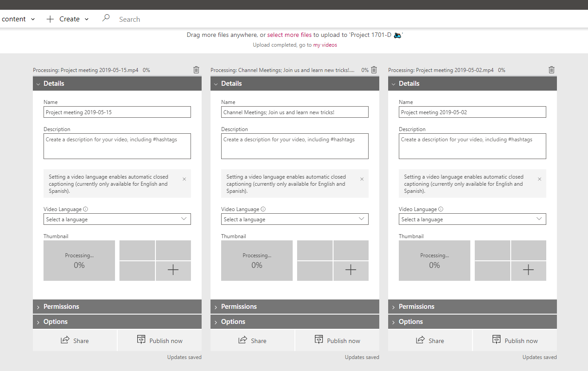588x371 pixels.
Task: Click the search magnifier icon
Action: click(x=106, y=19)
